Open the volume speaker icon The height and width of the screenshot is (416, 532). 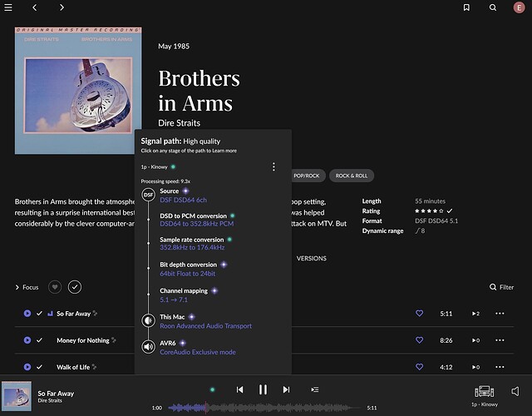pos(515,391)
